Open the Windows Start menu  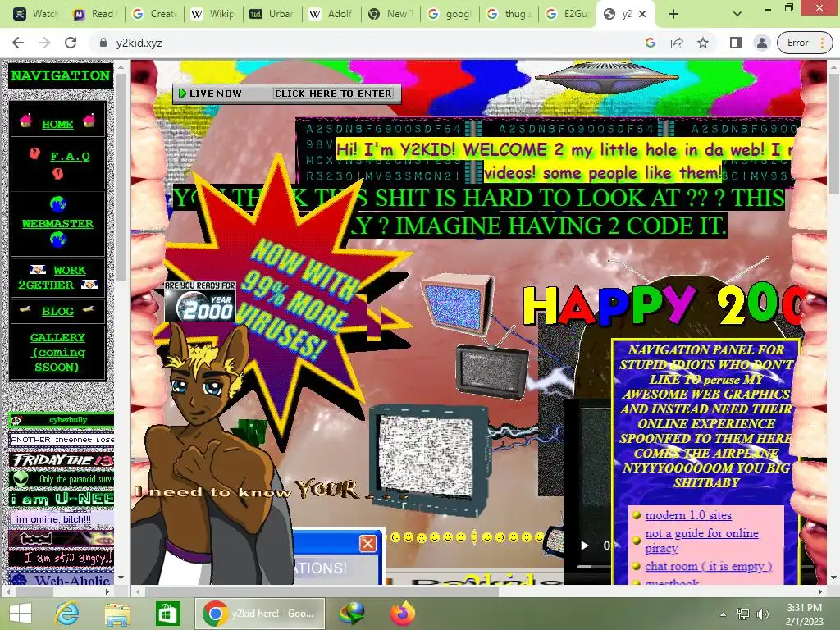click(x=21, y=614)
